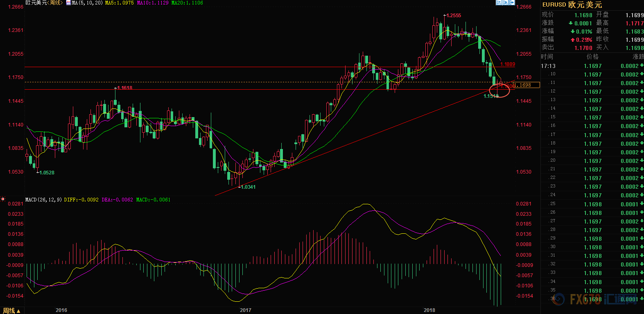This screenshot has width=644, height=314.
Task: Click the 2017 marker on the time axis
Action: 246,310
